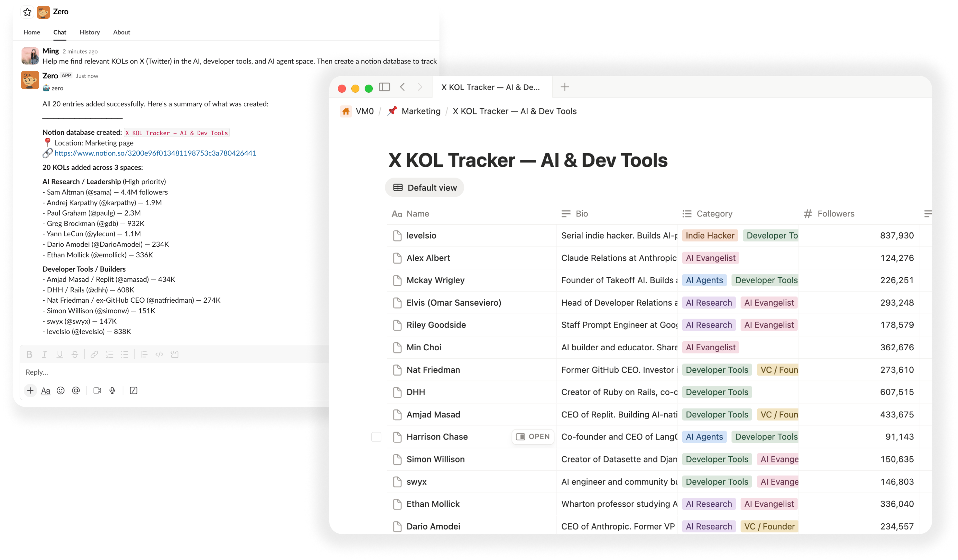Switch to the Chat tab in Zero
The height and width of the screenshot is (560, 958).
tap(60, 32)
